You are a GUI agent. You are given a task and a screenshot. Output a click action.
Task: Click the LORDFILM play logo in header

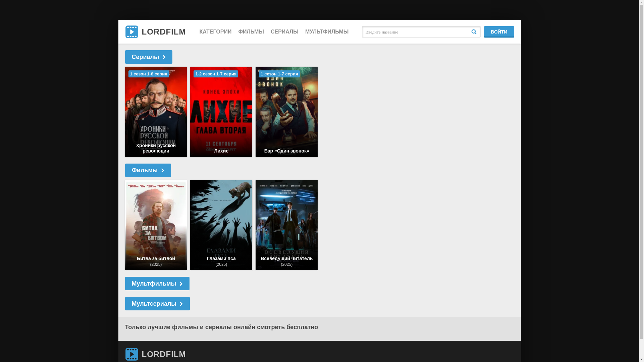pyautogui.click(x=131, y=32)
